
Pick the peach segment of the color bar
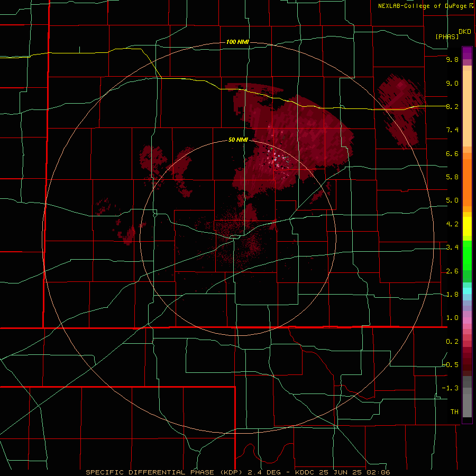point(467,108)
